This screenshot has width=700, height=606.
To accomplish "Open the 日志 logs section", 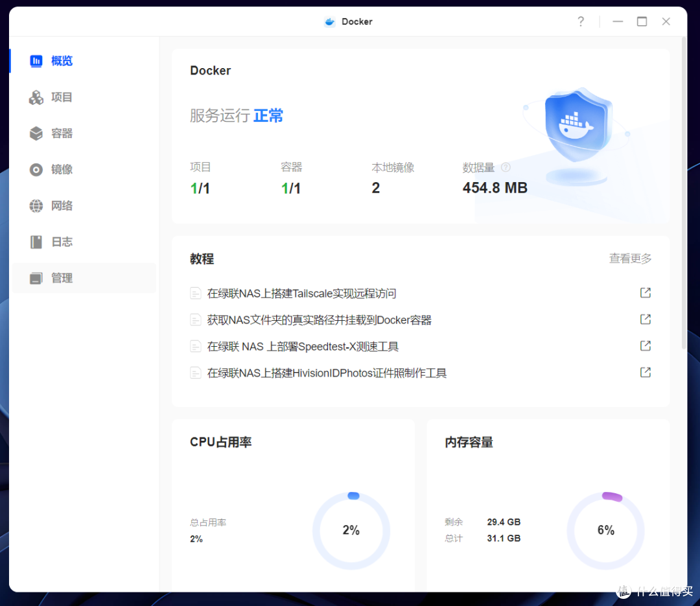I will coord(83,242).
